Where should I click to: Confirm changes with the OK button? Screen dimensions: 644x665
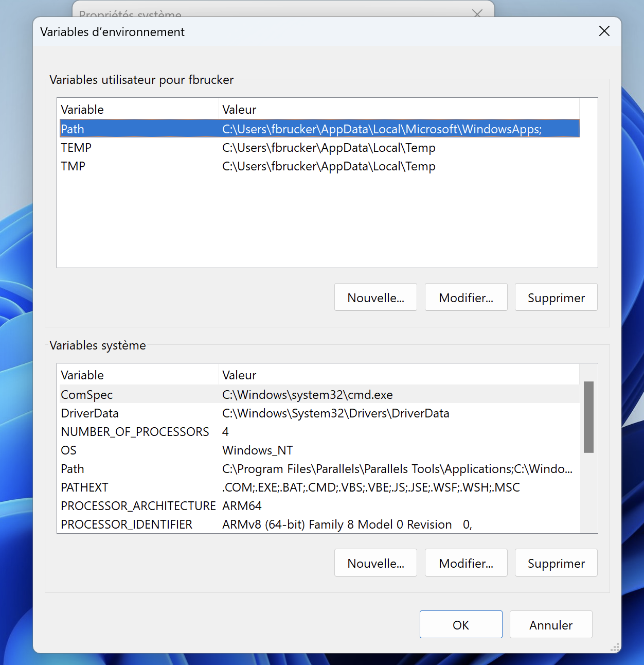(461, 624)
